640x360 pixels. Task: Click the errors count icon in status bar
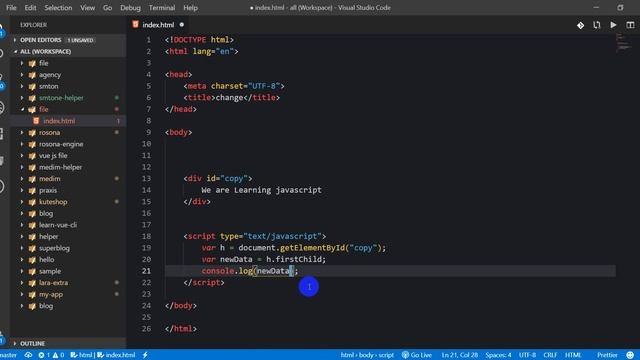pyautogui.click(x=41, y=355)
